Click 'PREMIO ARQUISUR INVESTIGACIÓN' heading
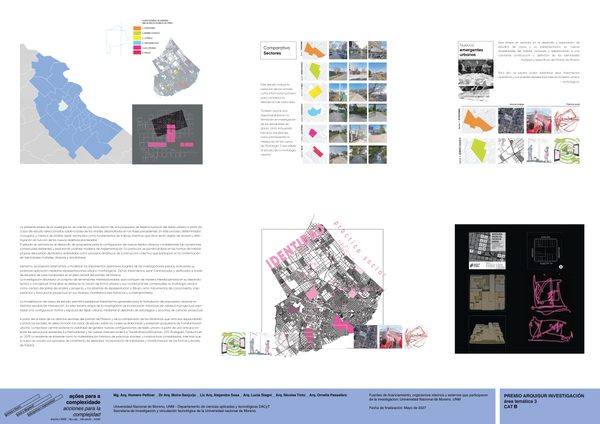Viewport: 600px width, 424px height. tap(544, 396)
